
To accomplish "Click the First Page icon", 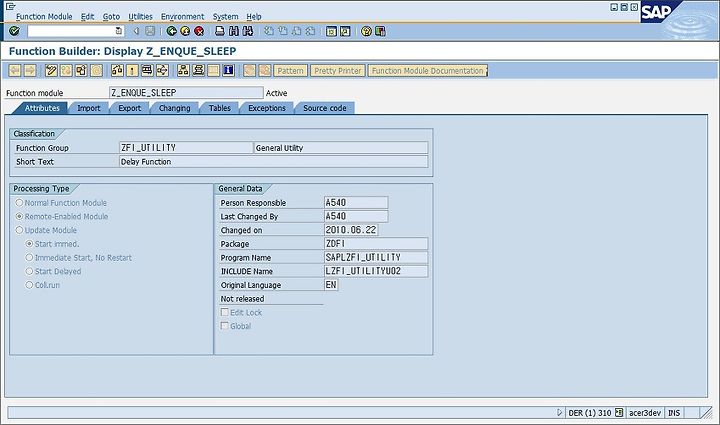I will pyautogui.click(x=269, y=31).
